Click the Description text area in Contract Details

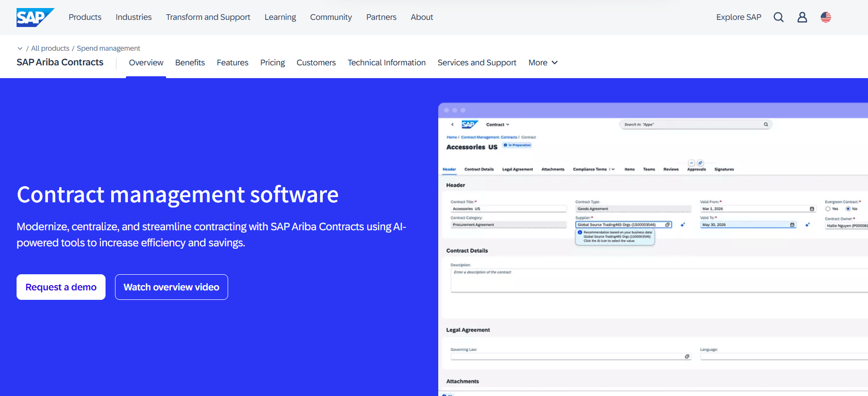(659, 280)
